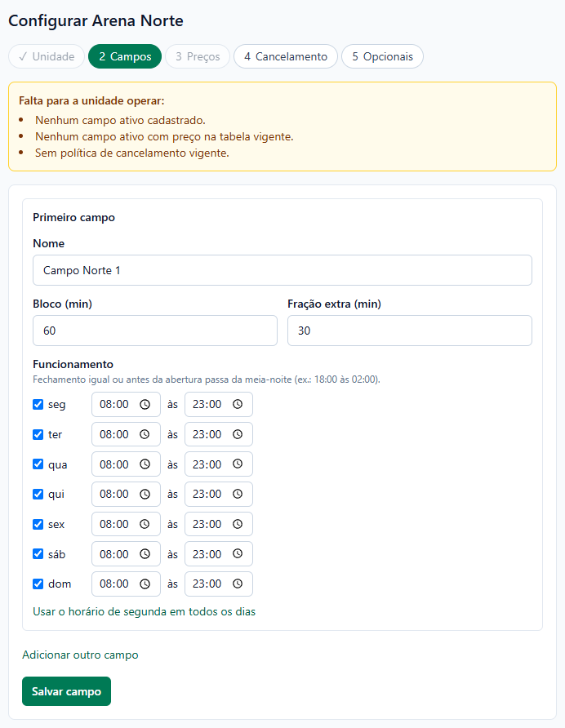Edit seg closing time 23:00 value
Viewport: 565px width, 728px height.
(207, 404)
